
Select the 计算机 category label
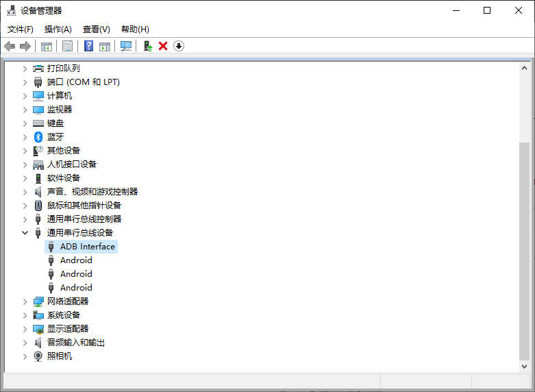tap(60, 96)
